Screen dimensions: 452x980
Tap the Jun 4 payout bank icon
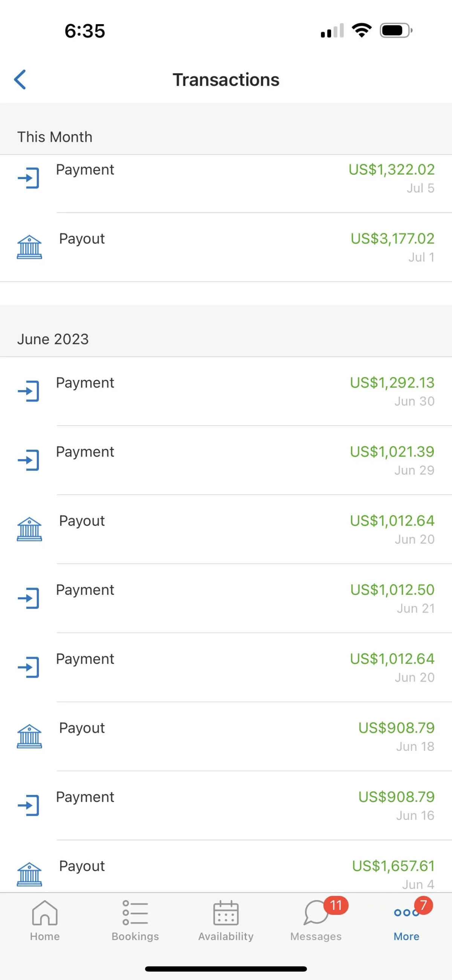[x=29, y=874]
